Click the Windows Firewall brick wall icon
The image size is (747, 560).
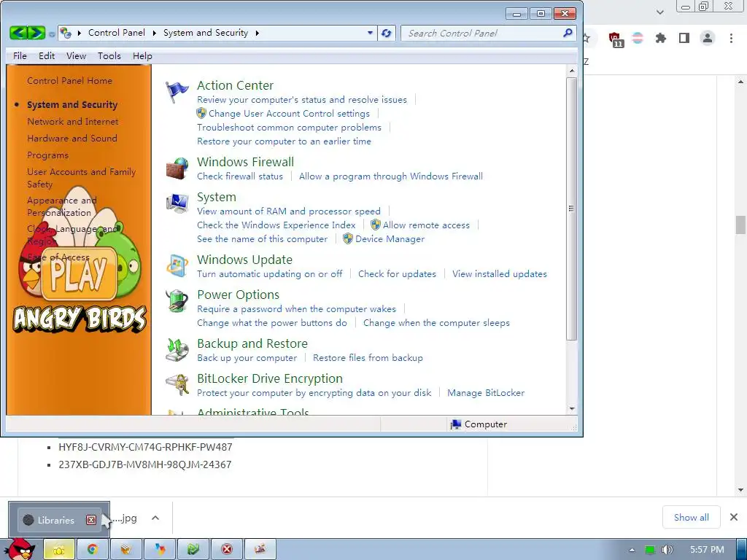177,168
